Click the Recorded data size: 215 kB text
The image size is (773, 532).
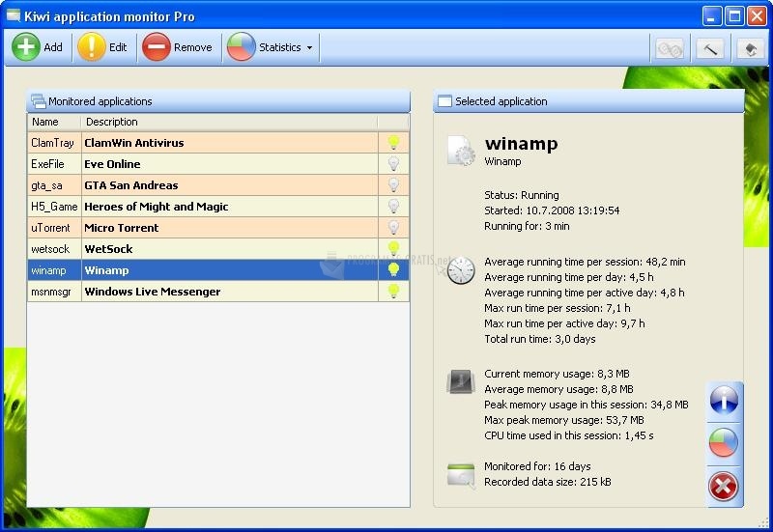pos(547,482)
